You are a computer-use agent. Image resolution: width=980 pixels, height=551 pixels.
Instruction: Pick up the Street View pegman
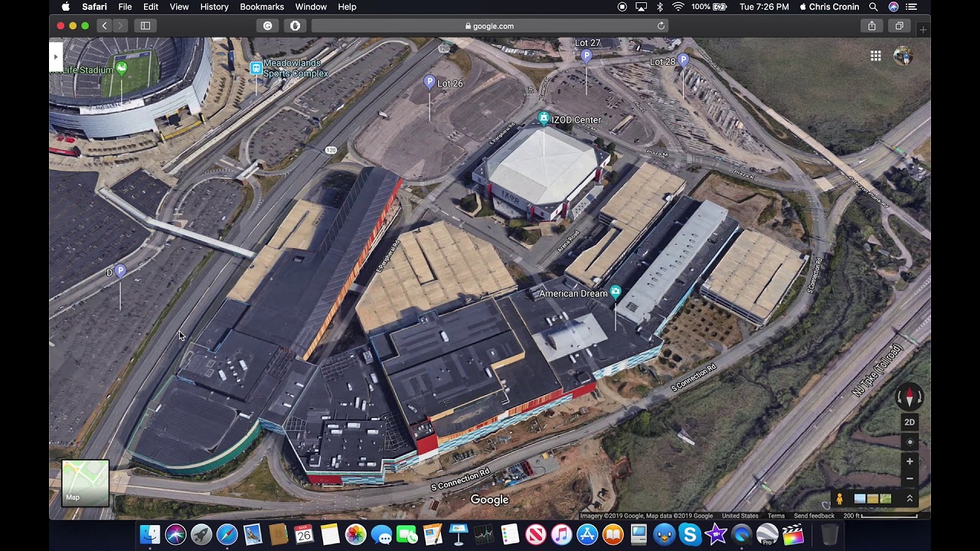point(840,499)
